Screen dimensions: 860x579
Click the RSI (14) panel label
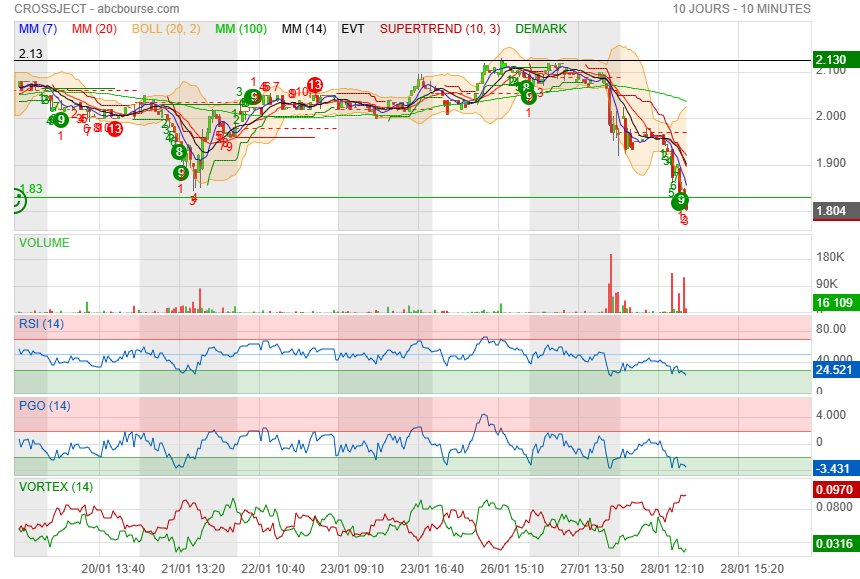click(41, 323)
